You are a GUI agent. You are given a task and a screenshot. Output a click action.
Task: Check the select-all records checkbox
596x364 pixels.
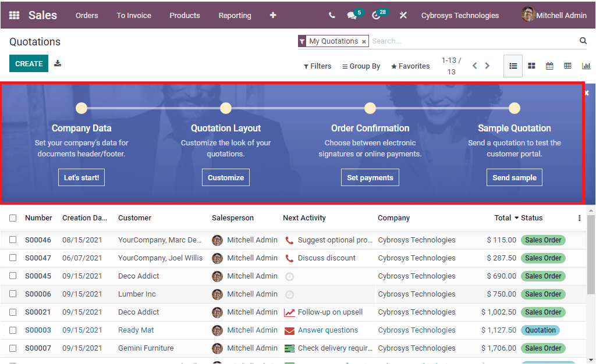[x=13, y=217]
